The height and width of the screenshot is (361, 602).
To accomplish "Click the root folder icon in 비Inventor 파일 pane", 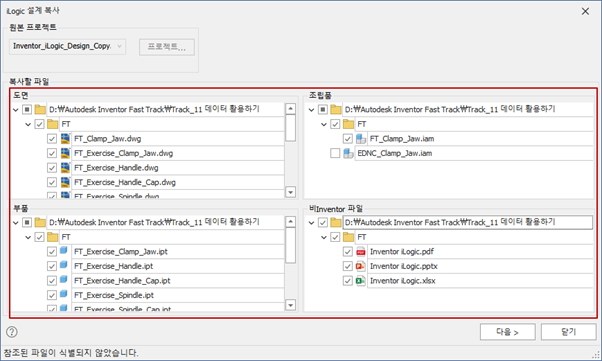I will (x=336, y=222).
